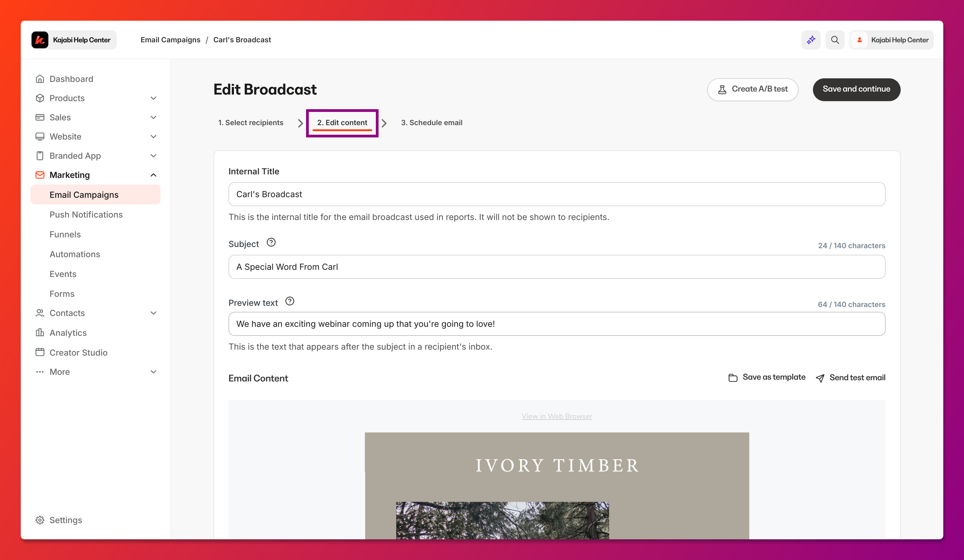Expand the Branded App menu chevron
The height and width of the screenshot is (560, 964).
pos(153,155)
